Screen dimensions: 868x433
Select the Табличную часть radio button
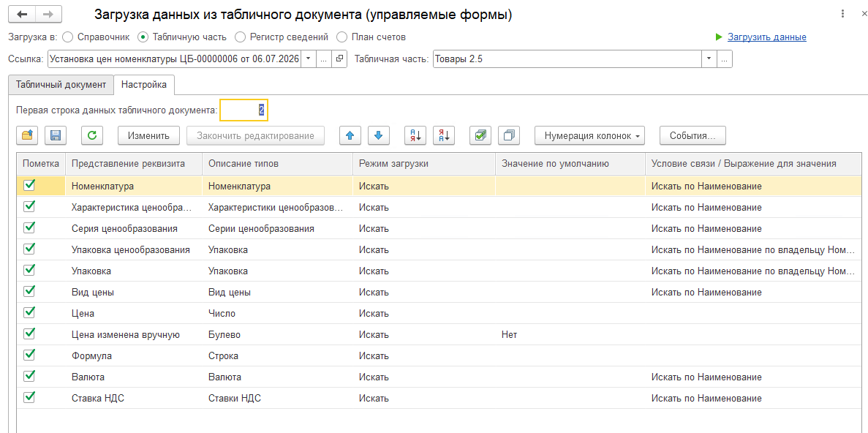(x=143, y=37)
